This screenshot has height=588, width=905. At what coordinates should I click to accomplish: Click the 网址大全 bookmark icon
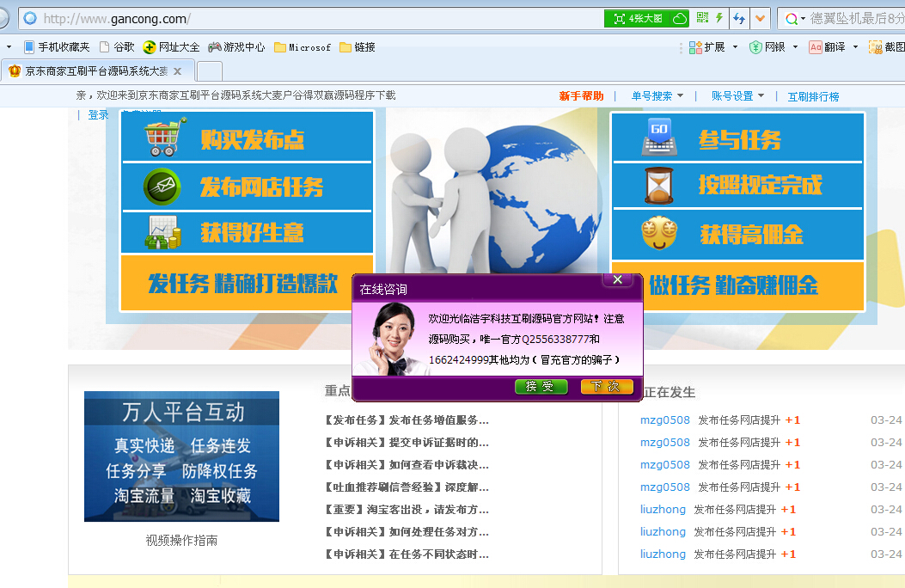pyautogui.click(x=150, y=47)
